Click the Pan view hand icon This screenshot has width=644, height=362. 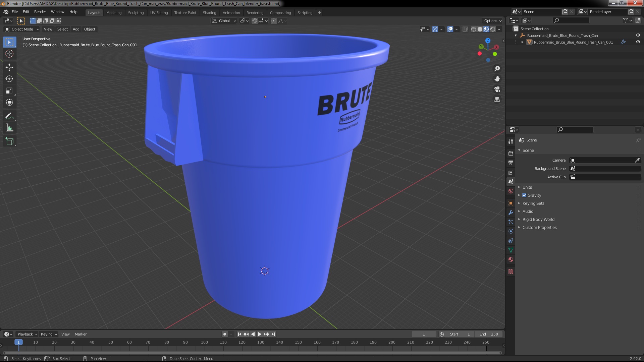pyautogui.click(x=497, y=79)
